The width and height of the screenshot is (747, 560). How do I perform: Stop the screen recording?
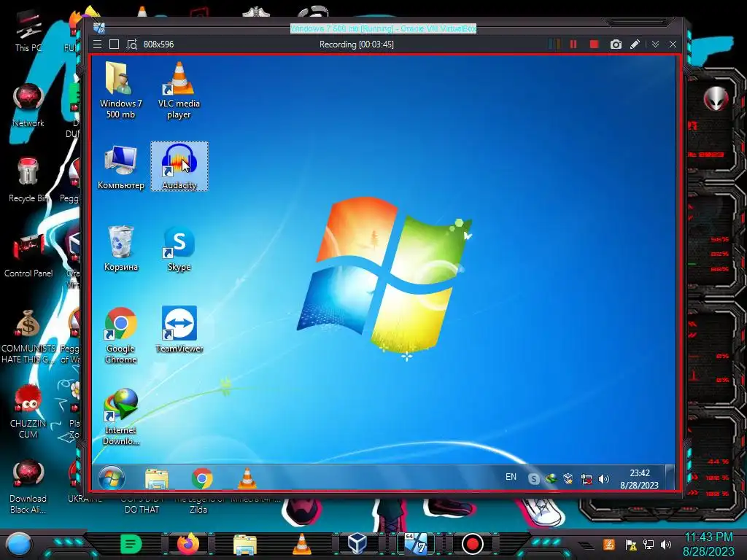[594, 44]
